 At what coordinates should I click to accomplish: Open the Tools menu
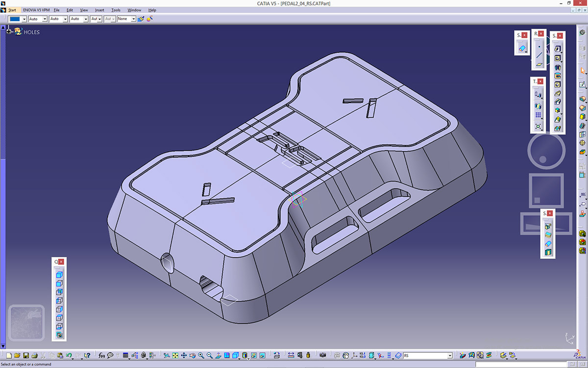(116, 10)
